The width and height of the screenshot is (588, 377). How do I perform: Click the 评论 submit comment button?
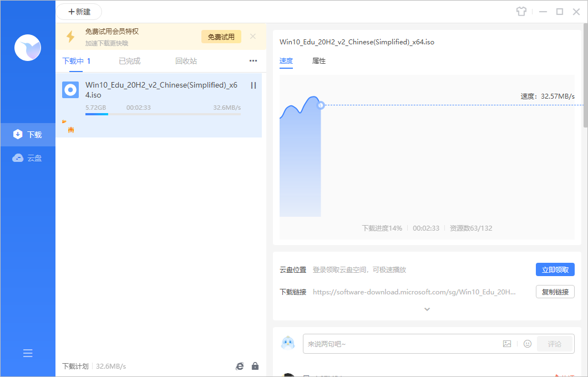click(x=555, y=344)
